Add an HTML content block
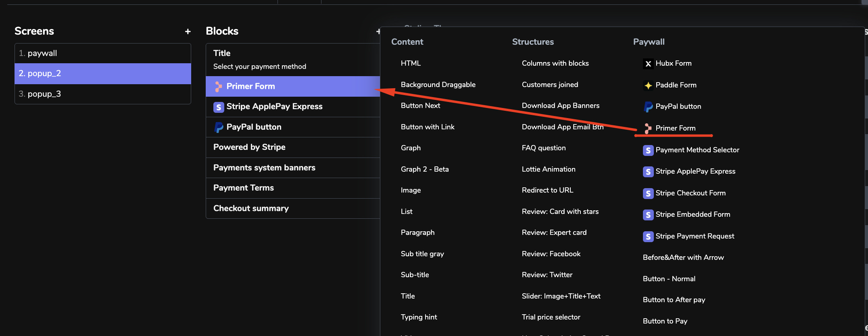The width and height of the screenshot is (868, 336). pyautogui.click(x=411, y=63)
